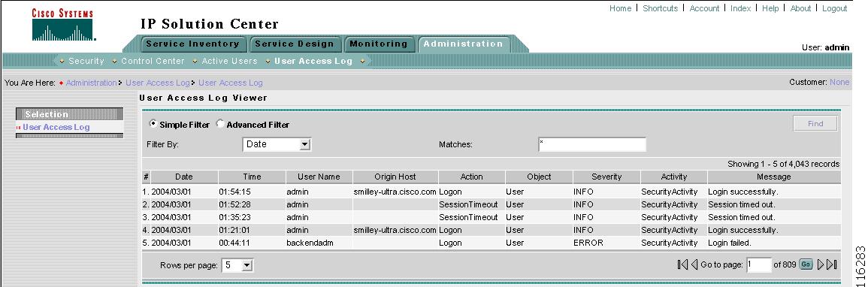Select the Simple Filter radio button
This screenshot has height=287, width=868.
pos(153,124)
